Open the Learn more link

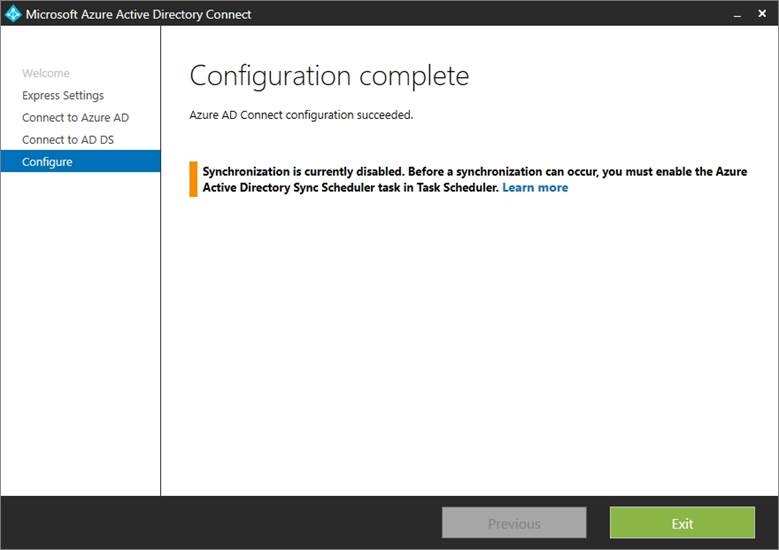click(x=535, y=188)
